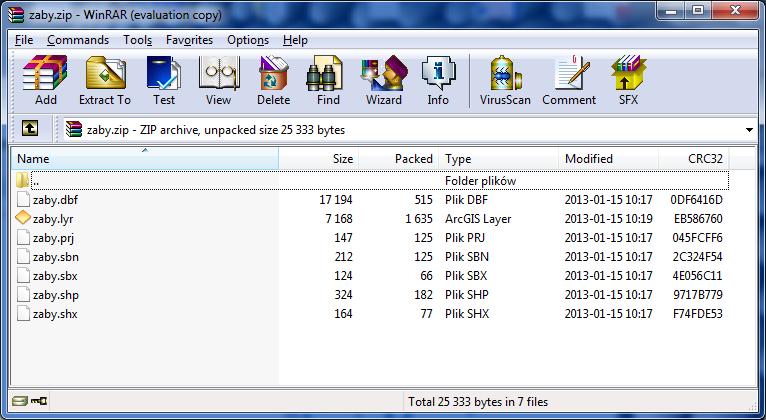Screen dimensions: 766x420
Task: Go up one folder level button
Action: pyautogui.click(x=30, y=129)
